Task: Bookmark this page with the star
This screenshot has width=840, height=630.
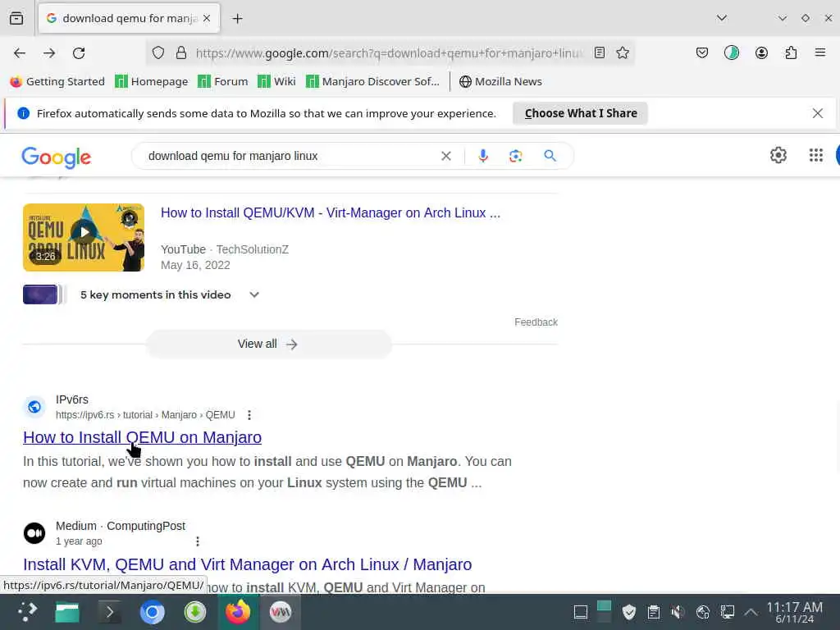Action: (623, 52)
